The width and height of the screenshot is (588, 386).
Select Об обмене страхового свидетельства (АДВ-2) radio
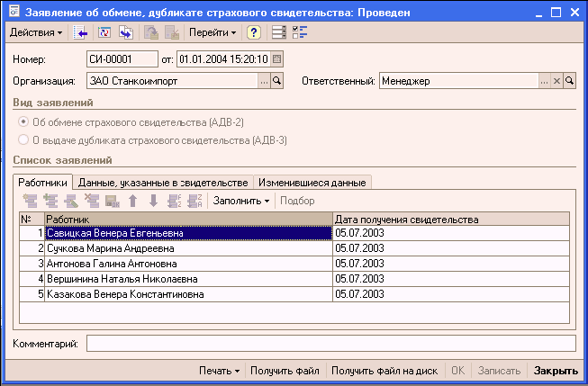pyautogui.click(x=23, y=121)
